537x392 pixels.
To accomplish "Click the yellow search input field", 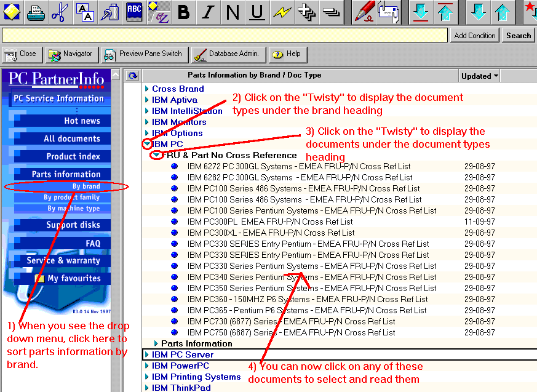I will pos(225,36).
